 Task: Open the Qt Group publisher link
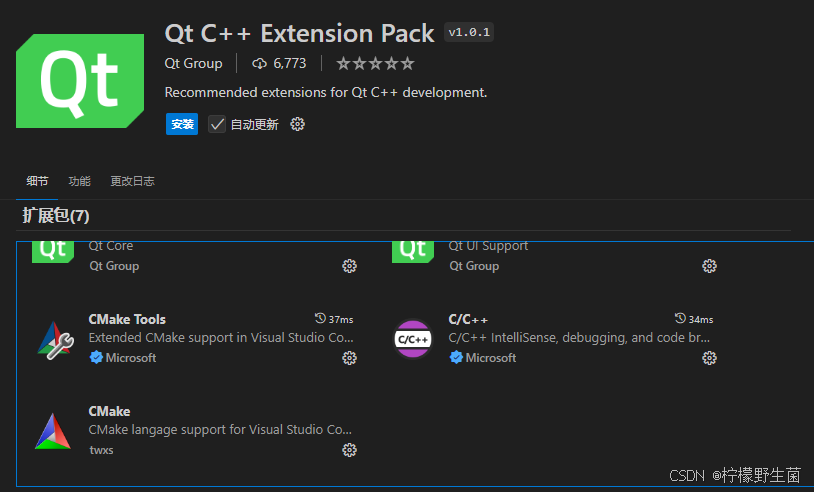(x=193, y=63)
